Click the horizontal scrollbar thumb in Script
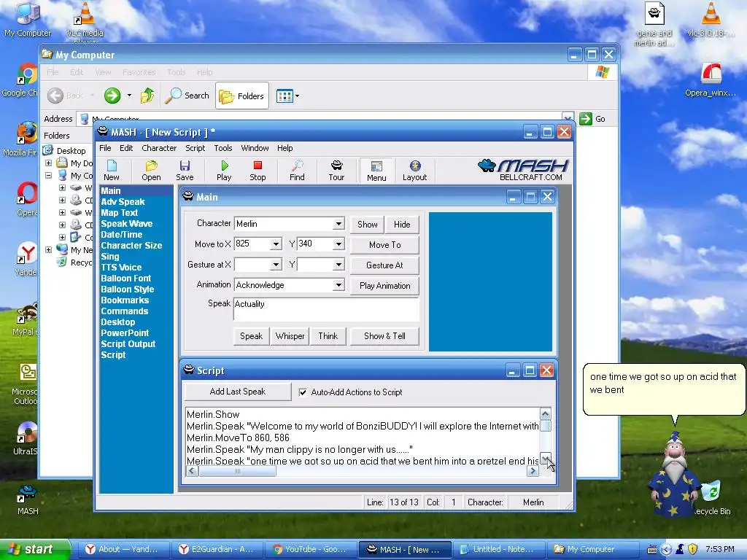Image resolution: width=747 pixels, height=560 pixels. click(237, 471)
